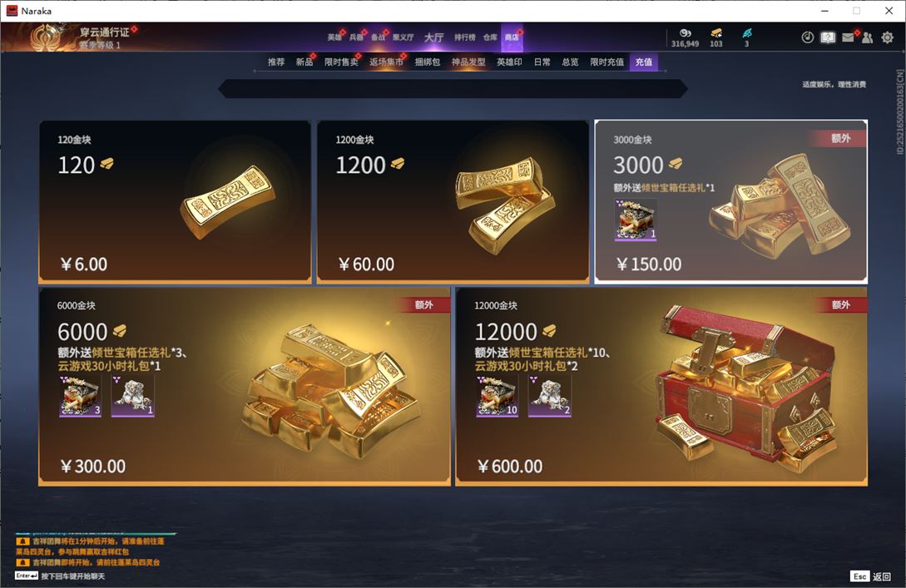Buy the 1200 gold pack for ¥60.00

(x=453, y=201)
